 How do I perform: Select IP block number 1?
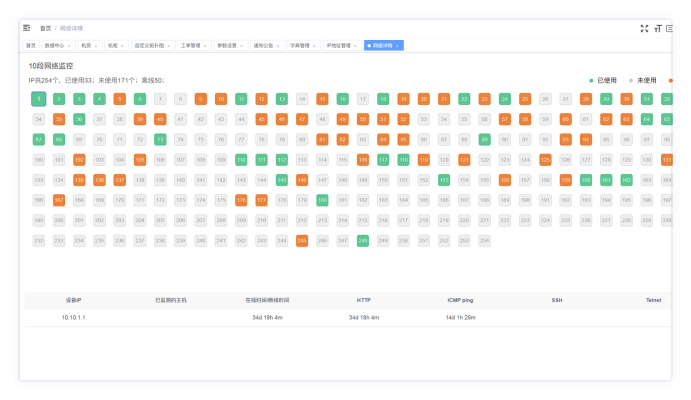click(x=38, y=99)
